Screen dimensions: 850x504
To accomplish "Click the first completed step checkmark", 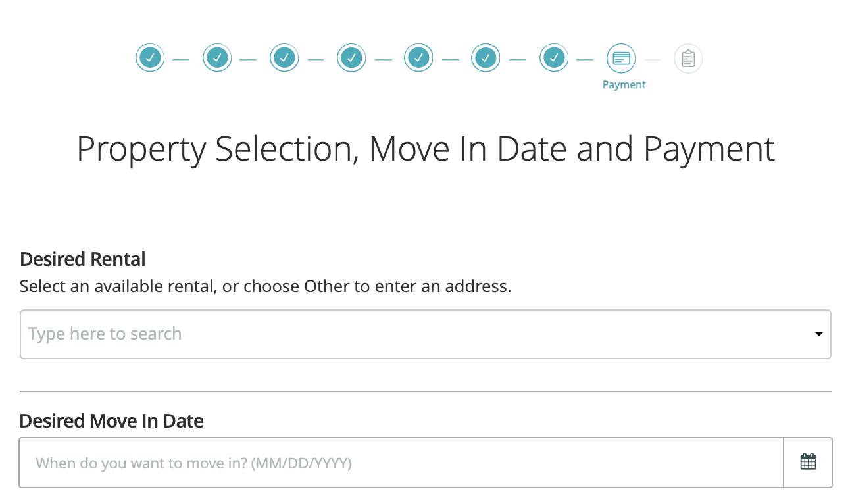I will coord(150,59).
